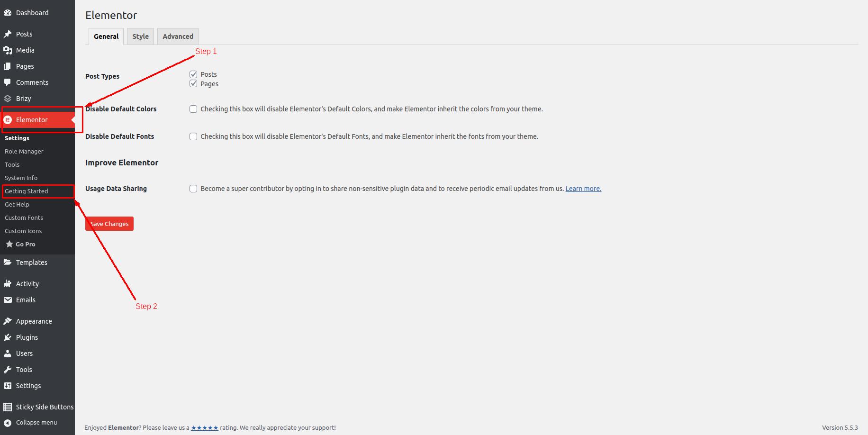Open System Info submenu item
This screenshot has height=435, width=868.
click(21, 178)
